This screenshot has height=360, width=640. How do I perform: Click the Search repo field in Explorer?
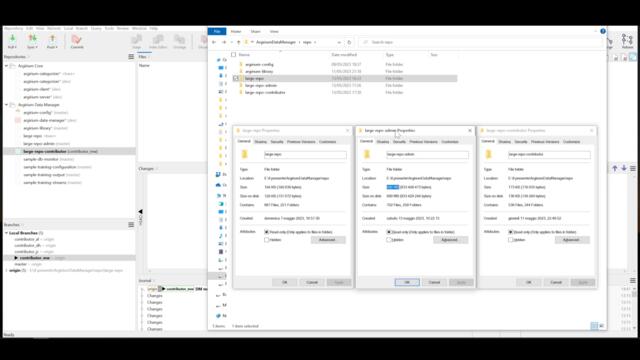pyautogui.click(x=480, y=42)
